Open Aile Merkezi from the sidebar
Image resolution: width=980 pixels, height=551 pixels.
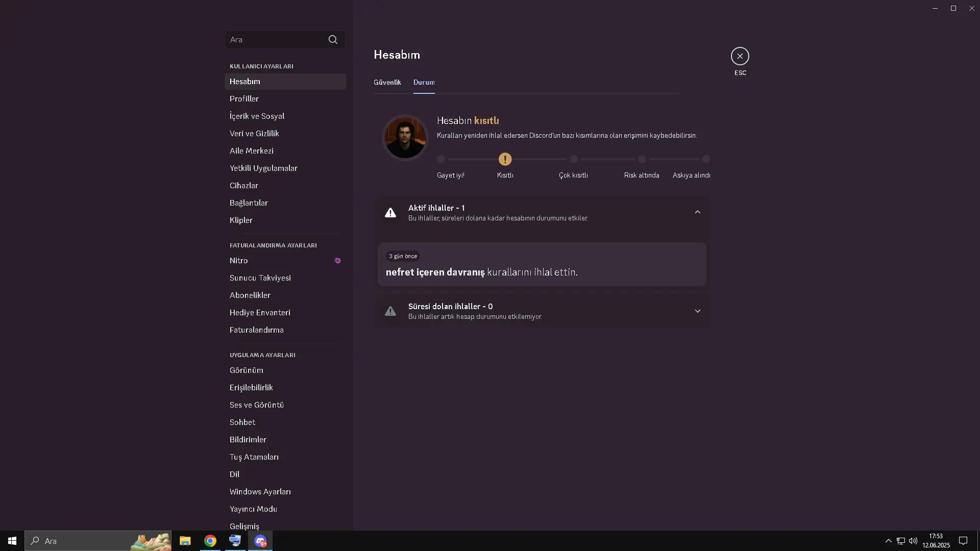coord(285,151)
